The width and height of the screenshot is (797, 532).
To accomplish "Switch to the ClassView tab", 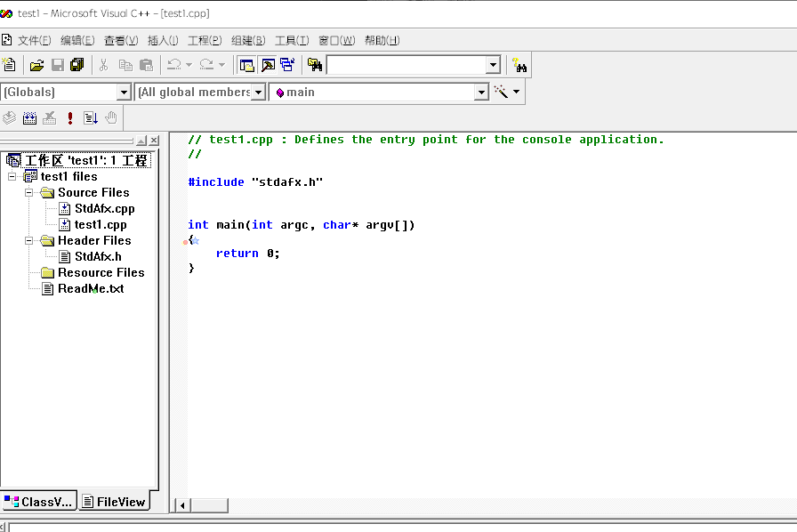I will coord(39,502).
